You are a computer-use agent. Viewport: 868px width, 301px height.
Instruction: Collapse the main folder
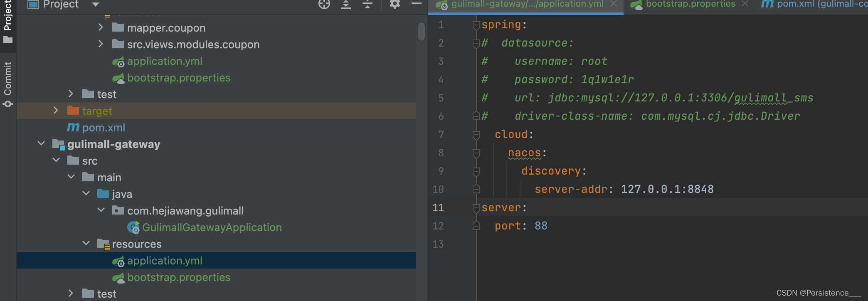pos(71,177)
